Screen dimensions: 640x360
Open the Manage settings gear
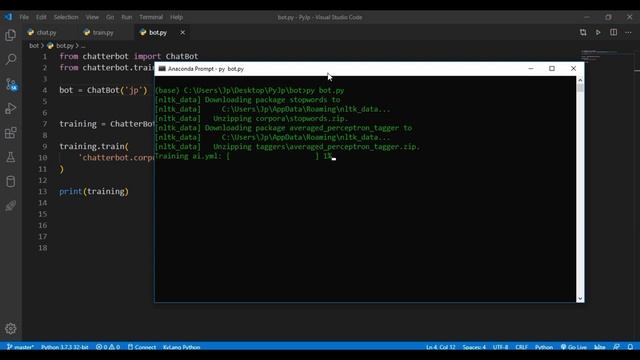point(11,329)
